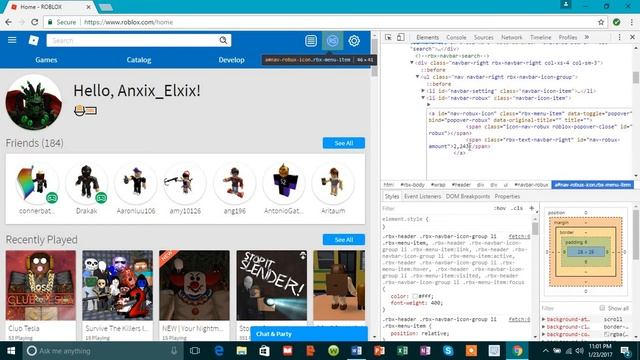This screenshot has width=640, height=360.
Task: Open the Games navigation link
Action: 46,60
